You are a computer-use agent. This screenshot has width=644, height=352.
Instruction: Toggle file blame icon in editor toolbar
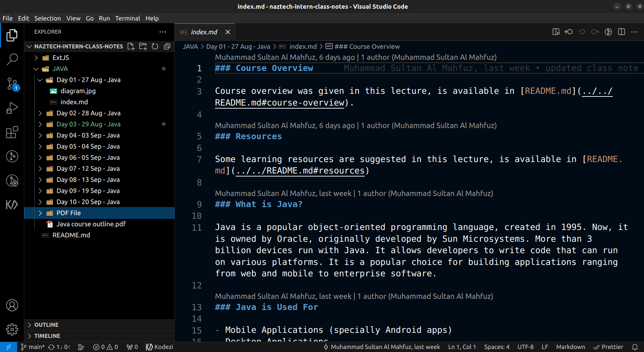(608, 32)
